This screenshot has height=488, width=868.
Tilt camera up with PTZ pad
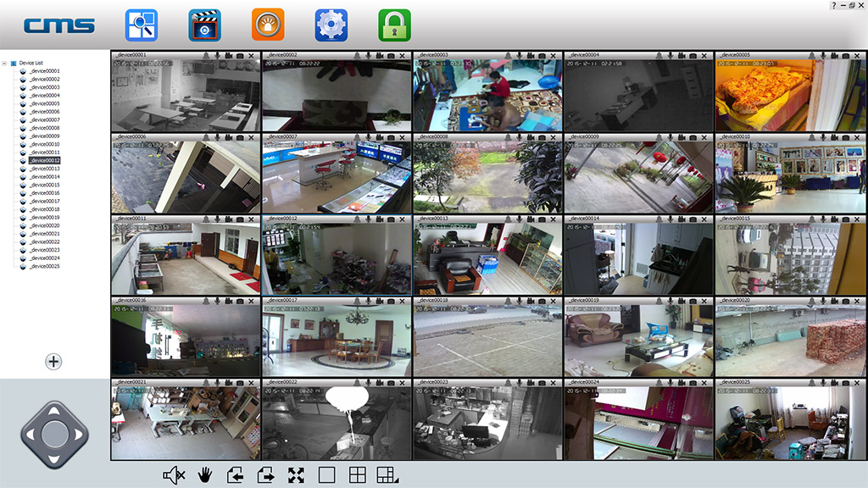pyautogui.click(x=54, y=411)
